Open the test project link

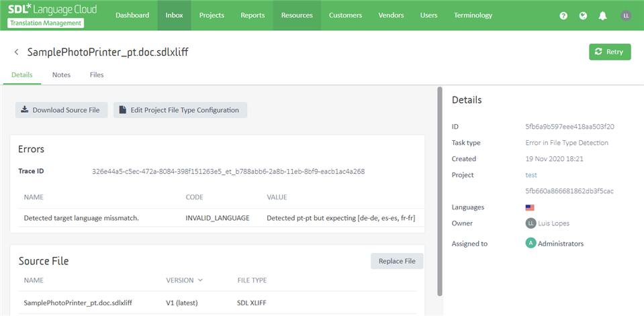pyautogui.click(x=531, y=175)
